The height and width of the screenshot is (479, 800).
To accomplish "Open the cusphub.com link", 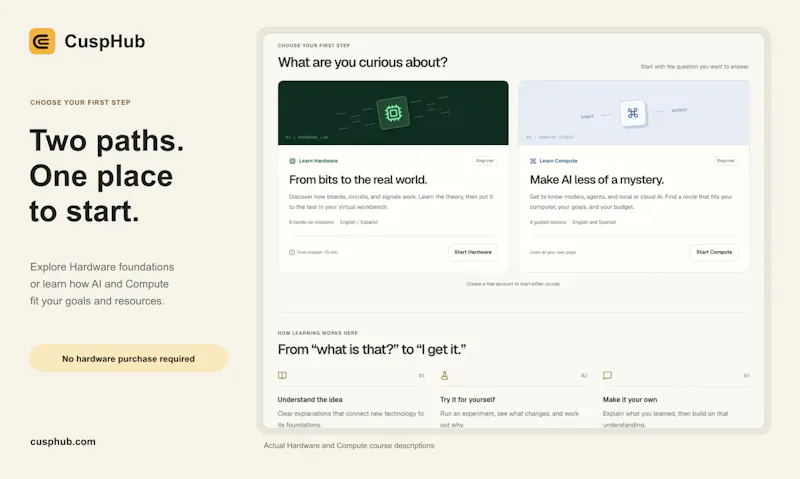I will click(x=63, y=442).
